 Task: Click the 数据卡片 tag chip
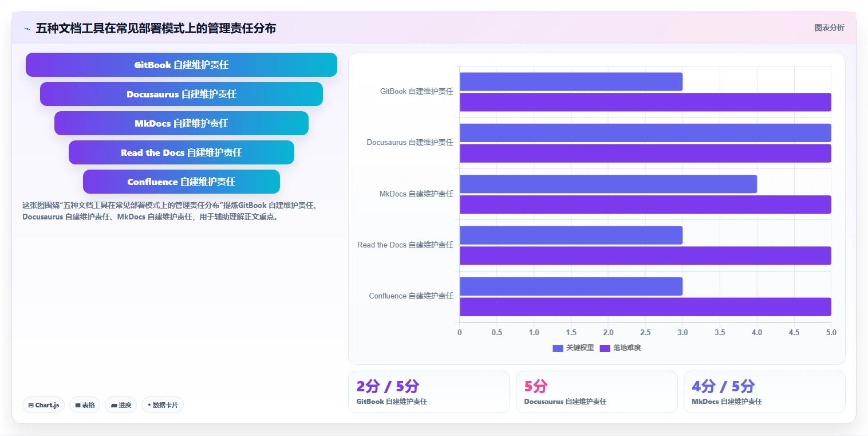pyautogui.click(x=163, y=405)
